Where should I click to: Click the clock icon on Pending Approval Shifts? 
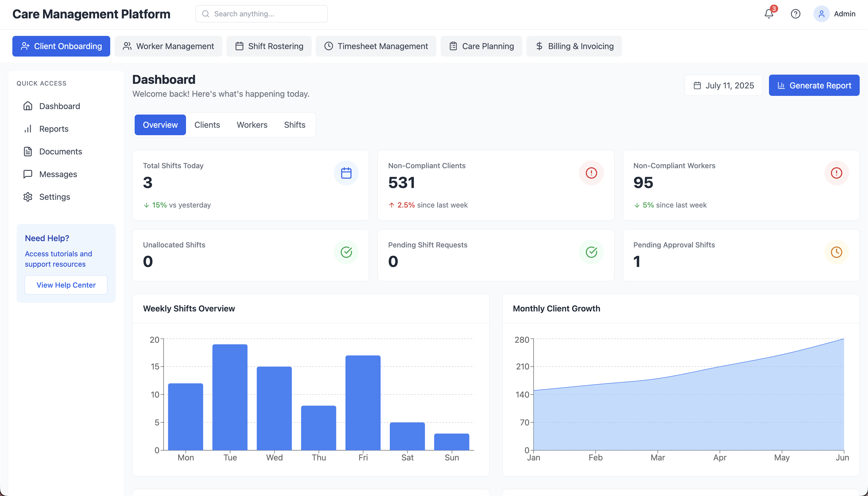click(x=836, y=252)
